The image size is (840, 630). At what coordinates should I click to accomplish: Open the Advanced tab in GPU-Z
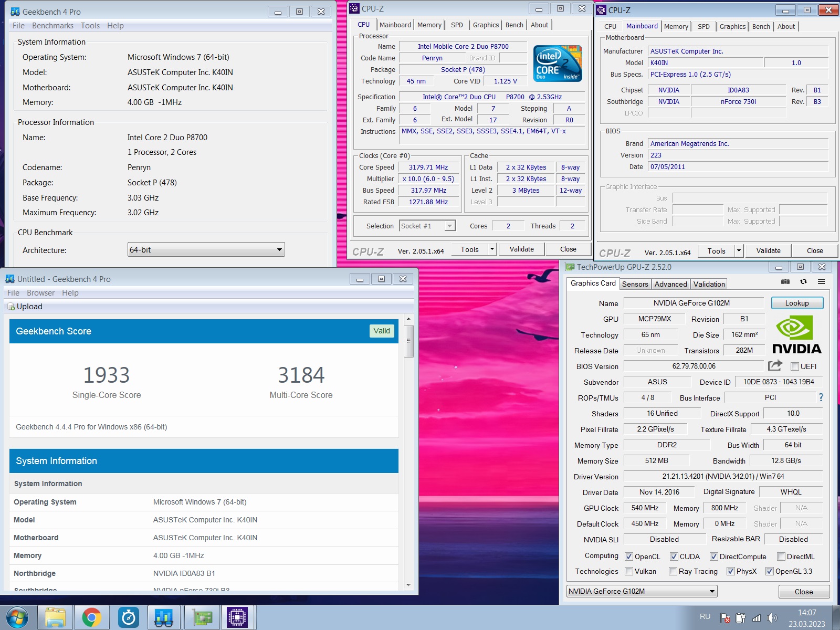(x=670, y=284)
